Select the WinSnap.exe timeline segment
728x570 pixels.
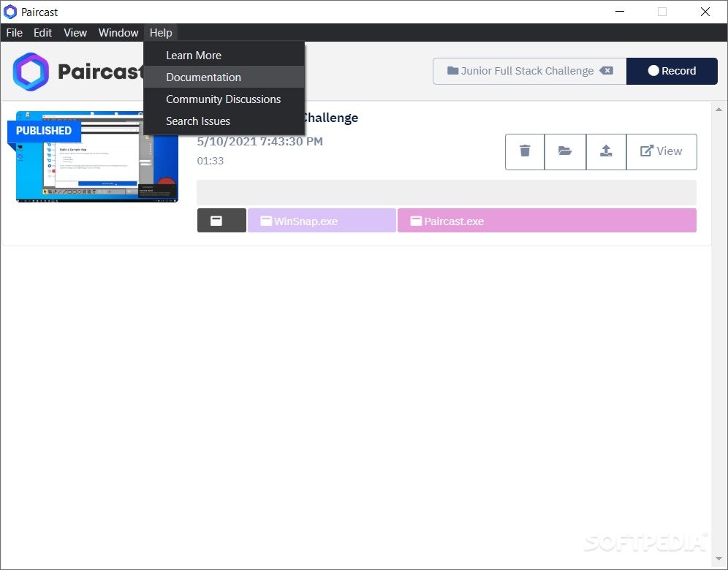pos(322,221)
